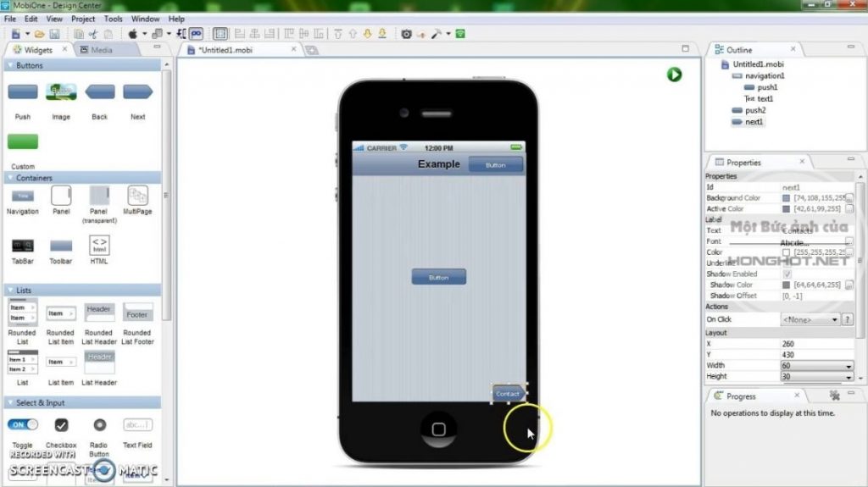Open Background Color picker ellipsis button
This screenshot has width=868, height=487.
tap(849, 197)
